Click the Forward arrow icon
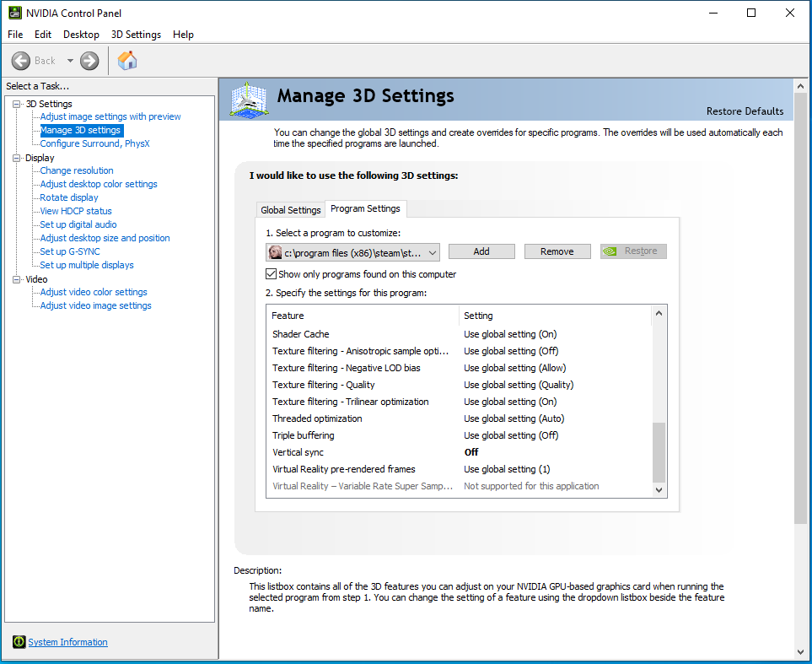The image size is (812, 664). 89,61
